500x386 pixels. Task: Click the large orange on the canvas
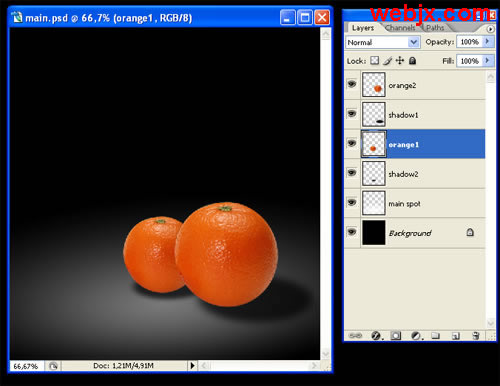(x=227, y=254)
